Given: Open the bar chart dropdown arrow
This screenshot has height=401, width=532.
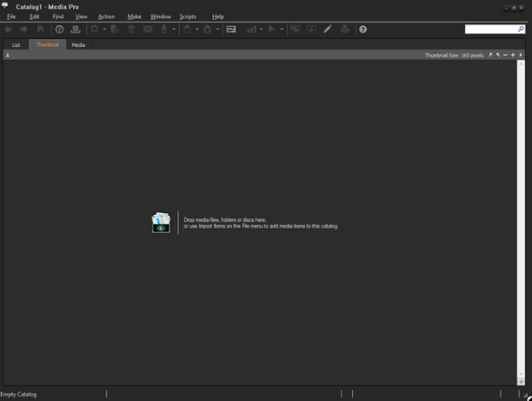Looking at the screenshot, I should click(262, 30).
